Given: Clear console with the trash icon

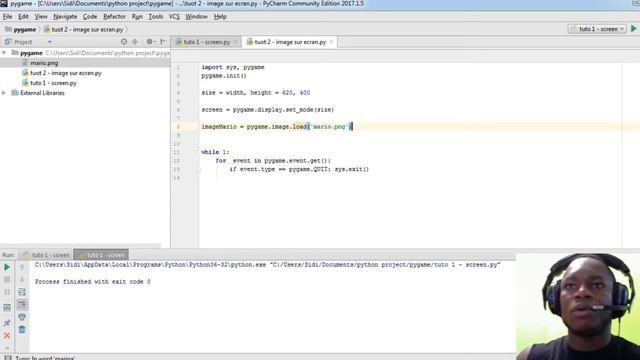Looking at the screenshot, I should 22,329.
